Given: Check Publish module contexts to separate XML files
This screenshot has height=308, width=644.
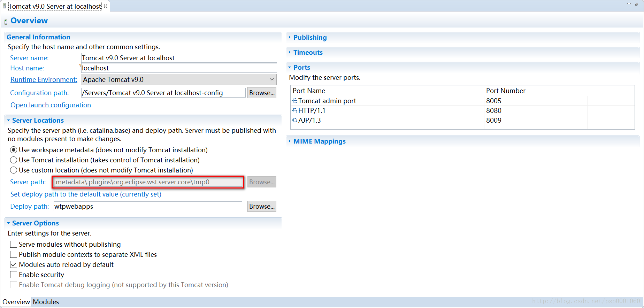Looking at the screenshot, I should [14, 254].
